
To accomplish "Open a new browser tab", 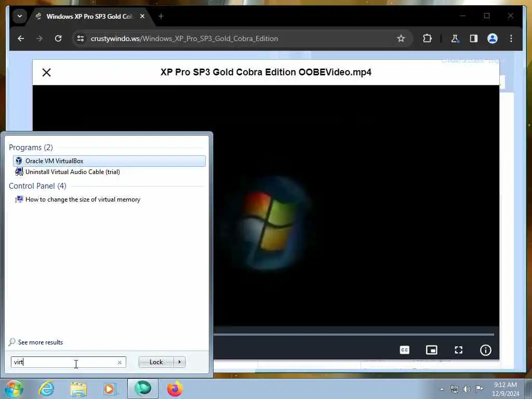I will point(161,16).
